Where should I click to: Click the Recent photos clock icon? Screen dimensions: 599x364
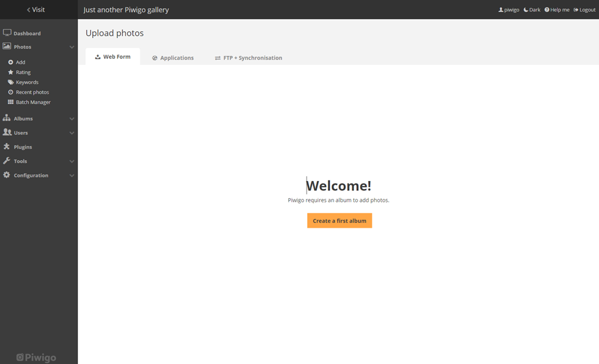10,92
